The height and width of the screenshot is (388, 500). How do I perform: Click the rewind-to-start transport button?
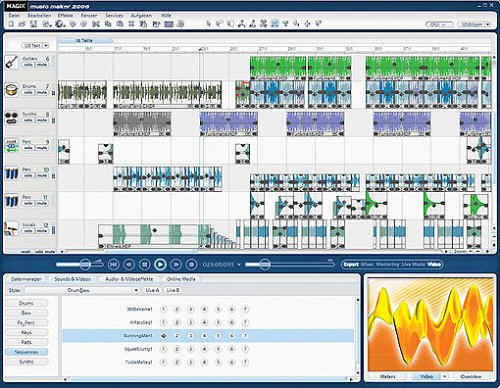coord(113,264)
